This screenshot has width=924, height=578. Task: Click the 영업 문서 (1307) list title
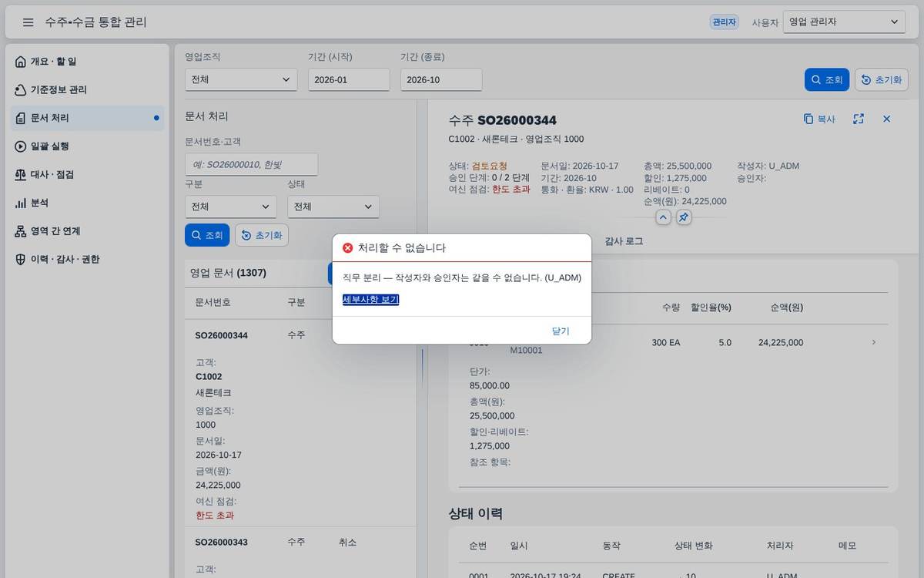coord(228,273)
